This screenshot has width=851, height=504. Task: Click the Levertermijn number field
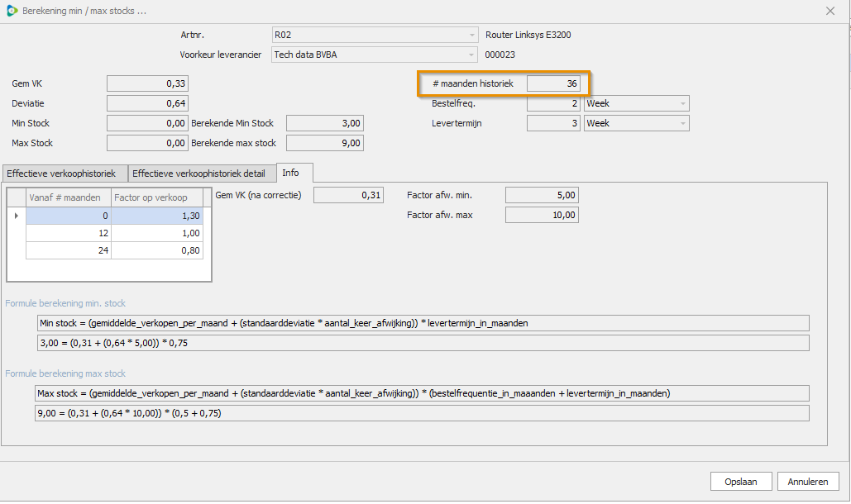pos(553,124)
